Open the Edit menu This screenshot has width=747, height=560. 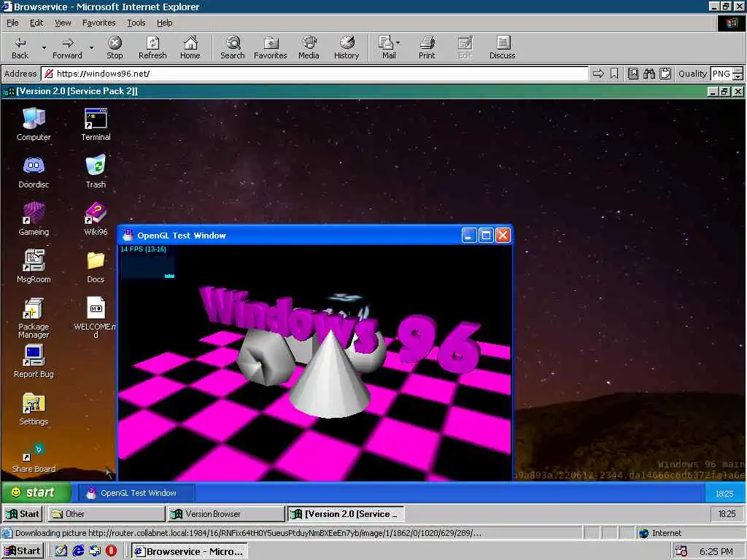(36, 23)
